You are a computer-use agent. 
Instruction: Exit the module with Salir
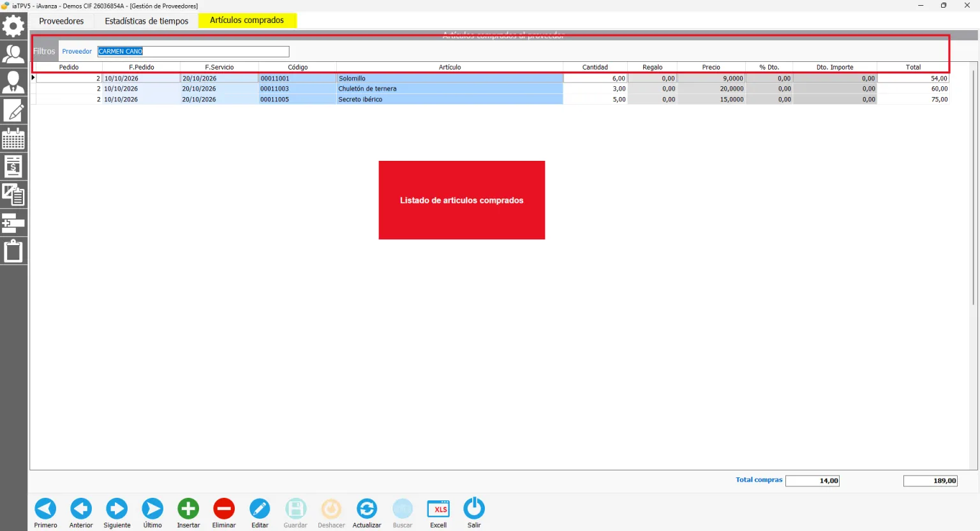click(x=474, y=513)
